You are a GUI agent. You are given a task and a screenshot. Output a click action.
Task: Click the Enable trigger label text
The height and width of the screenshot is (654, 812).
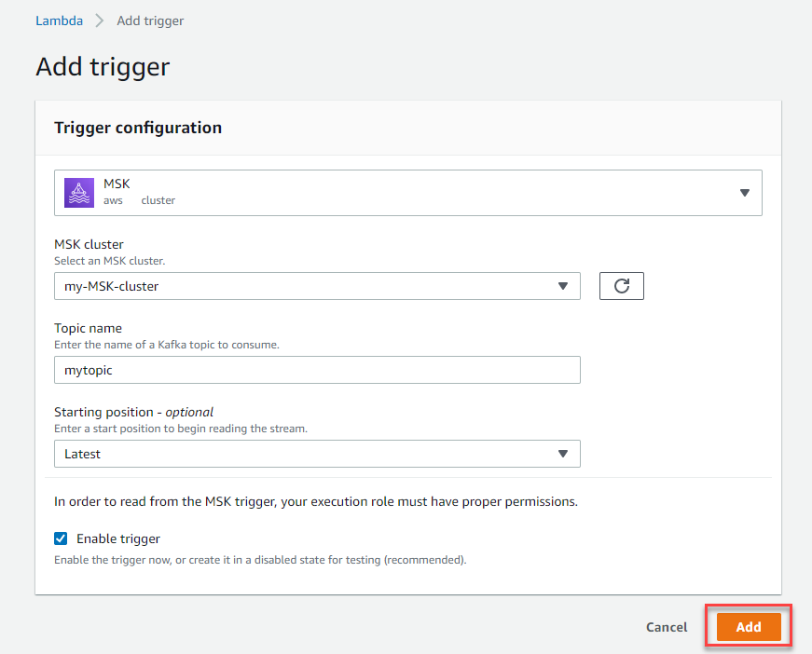tap(118, 538)
